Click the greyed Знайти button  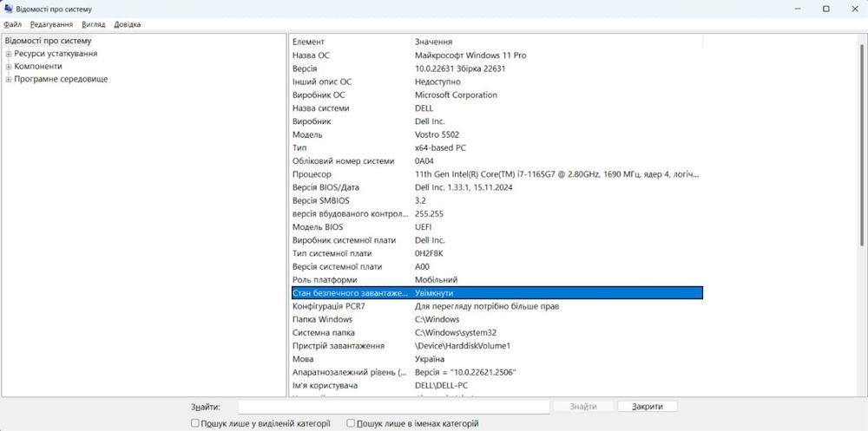point(583,407)
